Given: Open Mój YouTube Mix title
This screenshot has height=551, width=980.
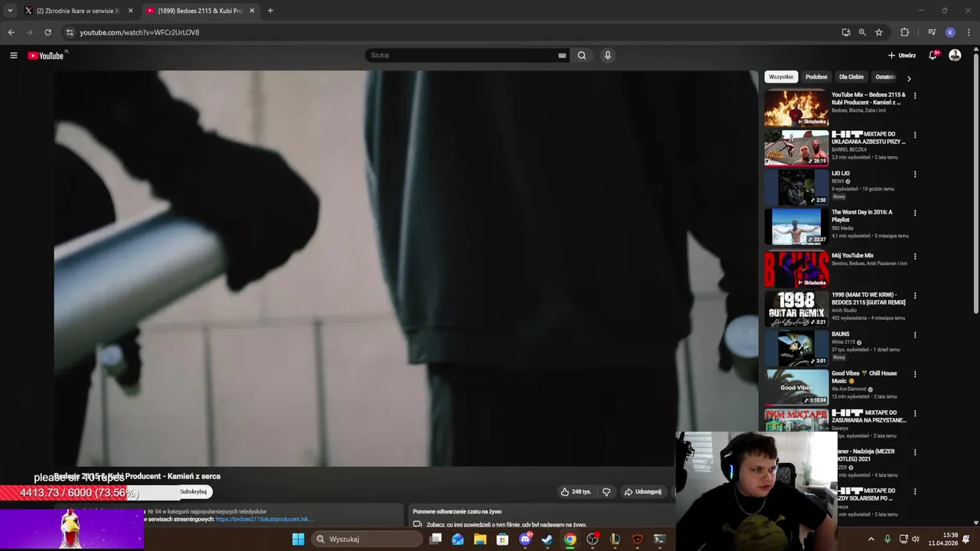Looking at the screenshot, I should (852, 256).
